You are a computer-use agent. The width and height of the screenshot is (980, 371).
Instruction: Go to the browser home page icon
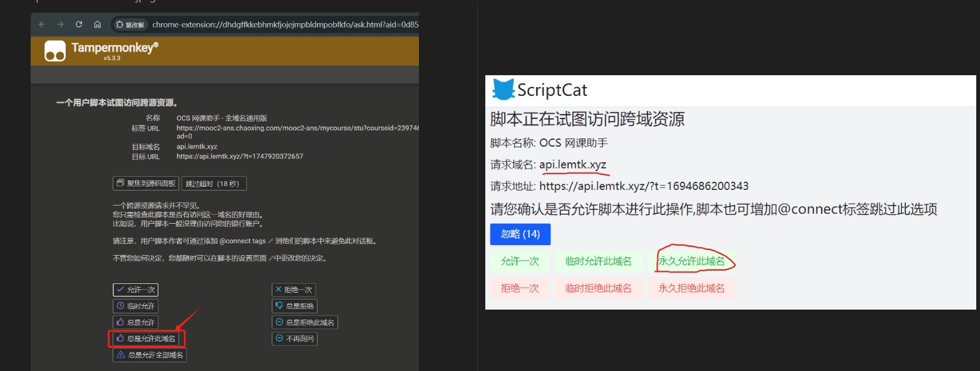point(97,24)
